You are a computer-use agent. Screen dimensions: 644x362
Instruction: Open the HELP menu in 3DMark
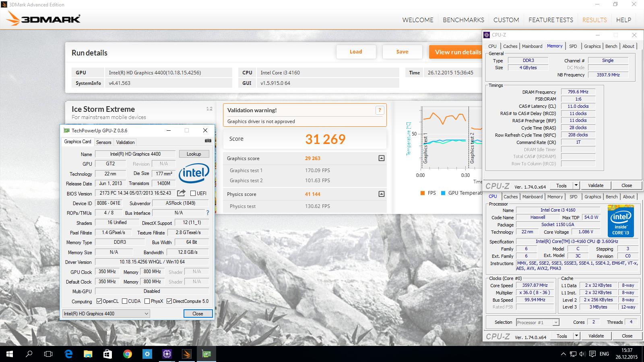(x=623, y=20)
